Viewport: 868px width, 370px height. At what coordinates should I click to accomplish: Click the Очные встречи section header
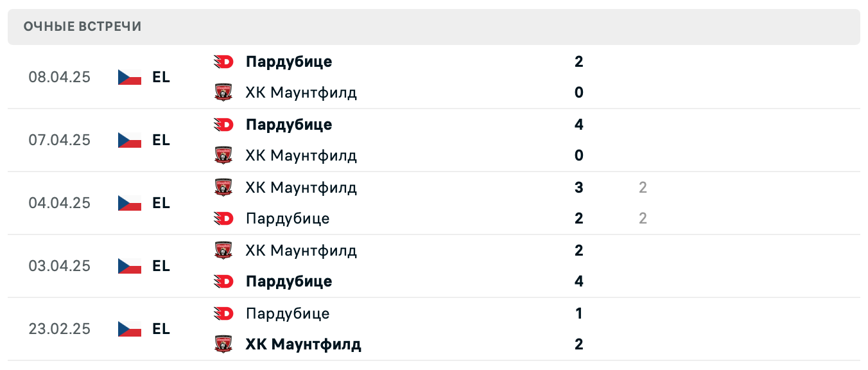coord(83,26)
